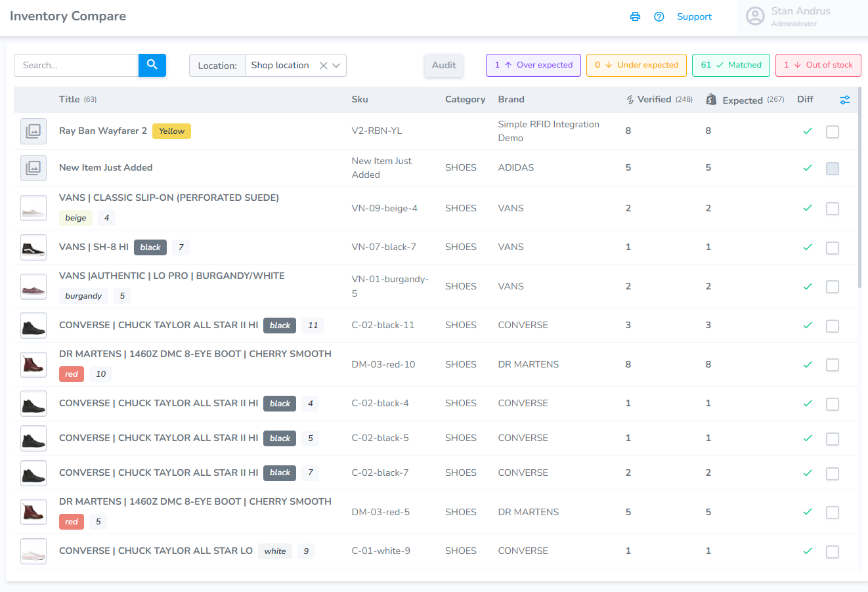Click the Shopify bag icon beside Expected
The image size is (868, 592).
pos(711,100)
